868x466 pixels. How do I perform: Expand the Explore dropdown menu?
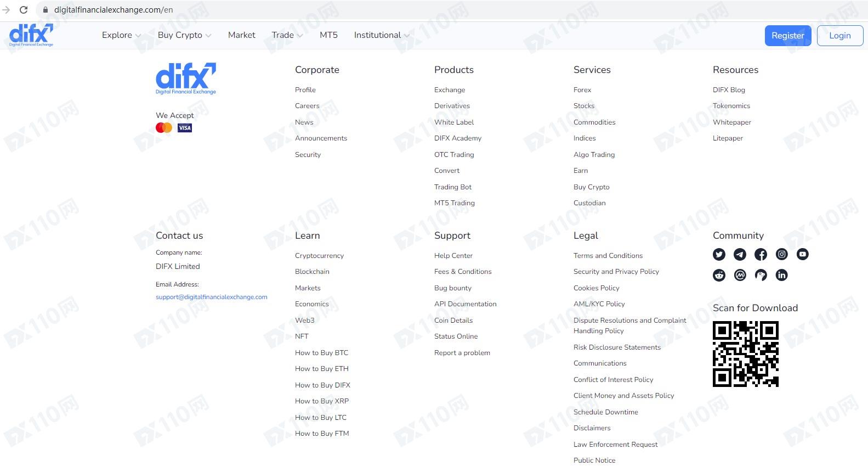121,35
